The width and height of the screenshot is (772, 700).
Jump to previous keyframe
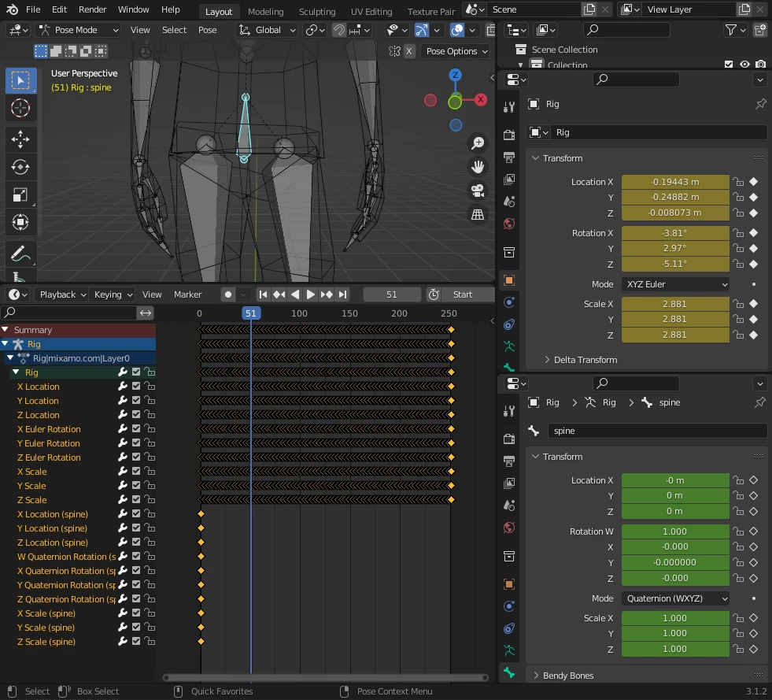pos(279,294)
